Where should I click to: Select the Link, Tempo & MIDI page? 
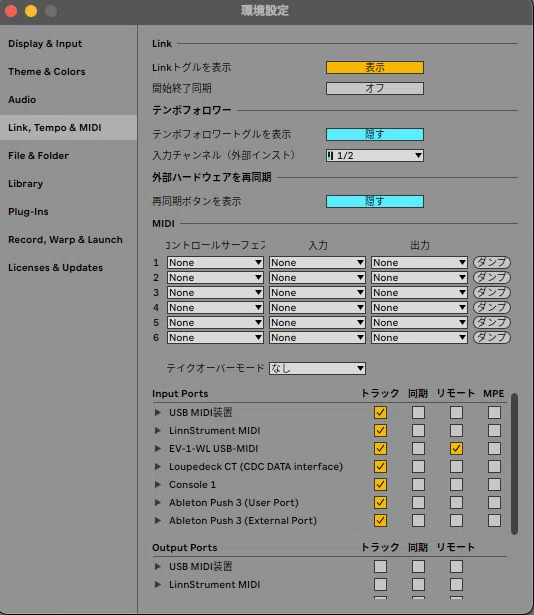click(69, 127)
